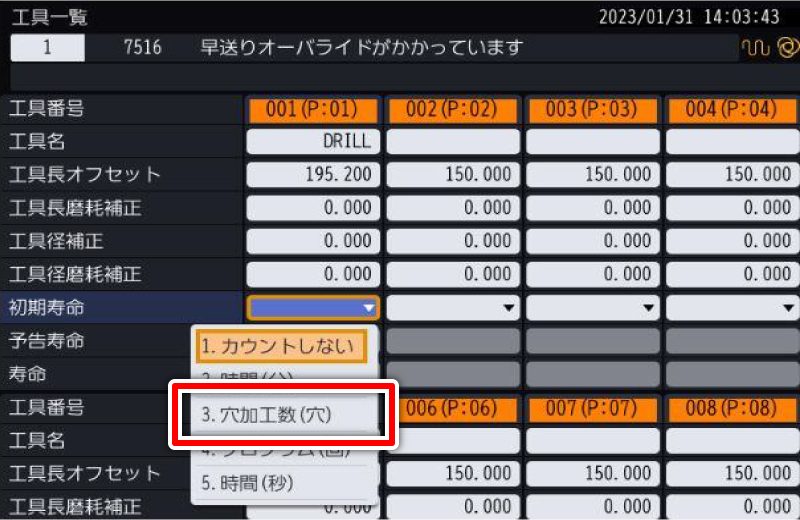
Task: Expand the 初期寿命 dropdown for tool 002
Action: [453, 308]
